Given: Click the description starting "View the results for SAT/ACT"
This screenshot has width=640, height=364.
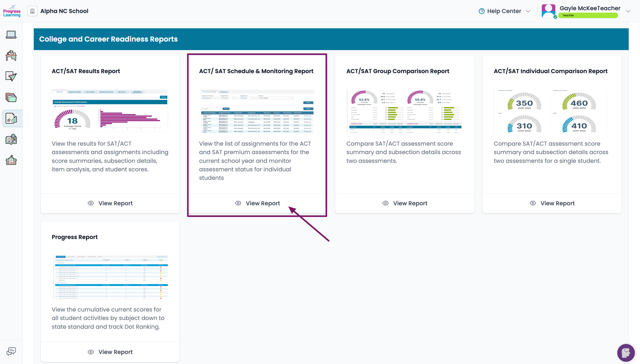Looking at the screenshot, I should [x=110, y=157].
